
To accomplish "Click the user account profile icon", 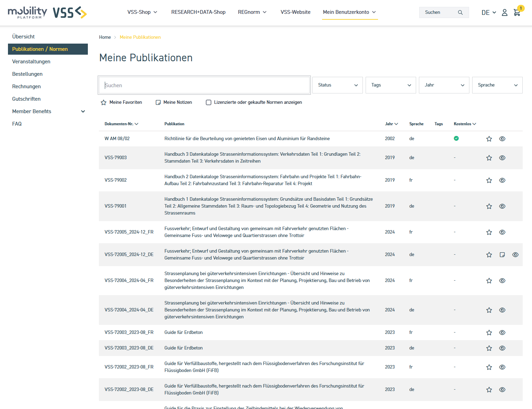I will click(x=504, y=12).
